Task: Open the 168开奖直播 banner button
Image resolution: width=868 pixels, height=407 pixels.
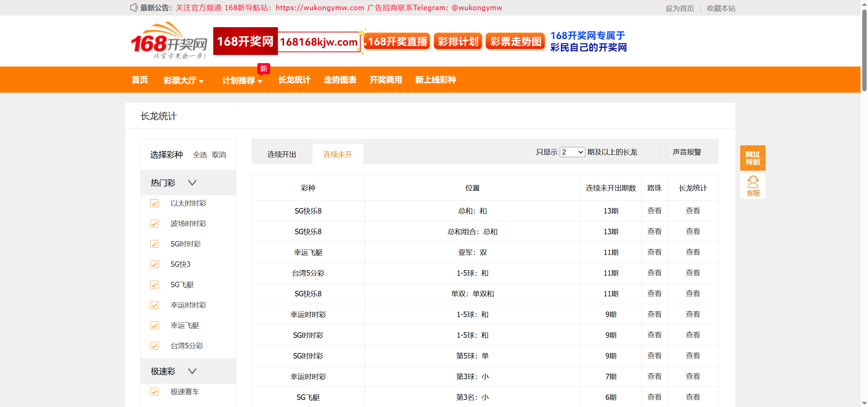Action: [x=397, y=42]
